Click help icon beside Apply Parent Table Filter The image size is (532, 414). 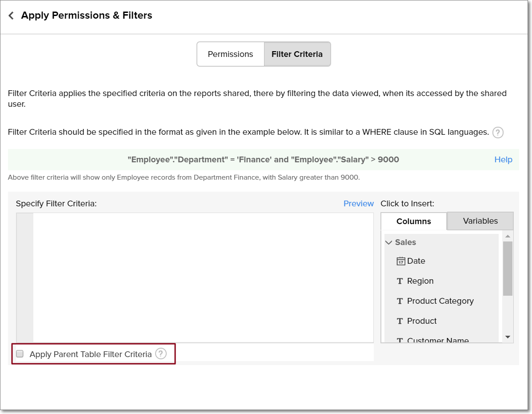point(160,354)
